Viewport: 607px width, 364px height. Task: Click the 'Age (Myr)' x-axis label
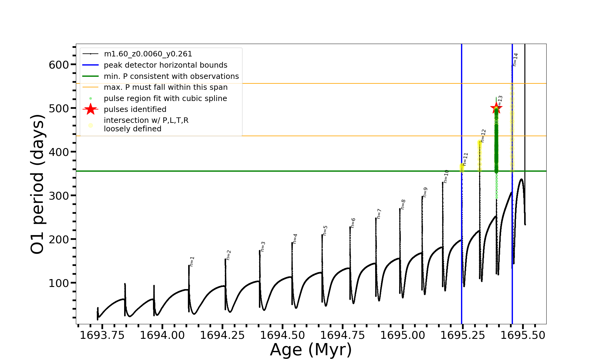(311, 349)
